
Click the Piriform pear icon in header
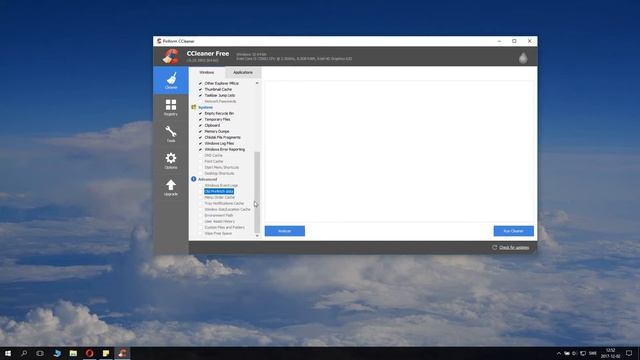(523, 58)
